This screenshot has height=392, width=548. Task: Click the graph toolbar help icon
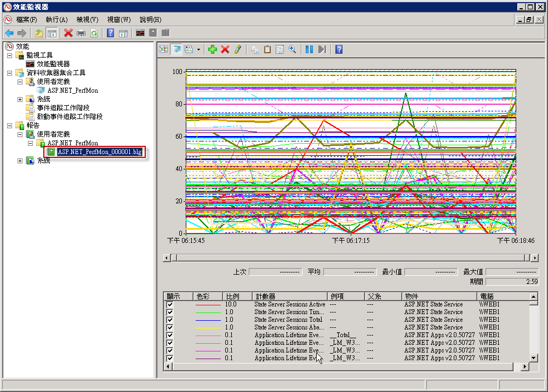click(339, 49)
